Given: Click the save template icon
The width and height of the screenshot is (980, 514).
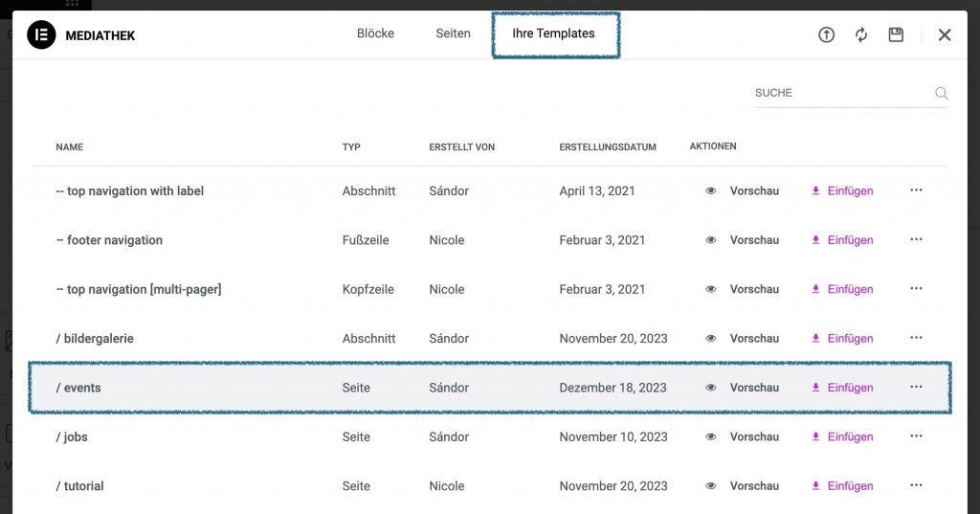Looking at the screenshot, I should [x=896, y=35].
